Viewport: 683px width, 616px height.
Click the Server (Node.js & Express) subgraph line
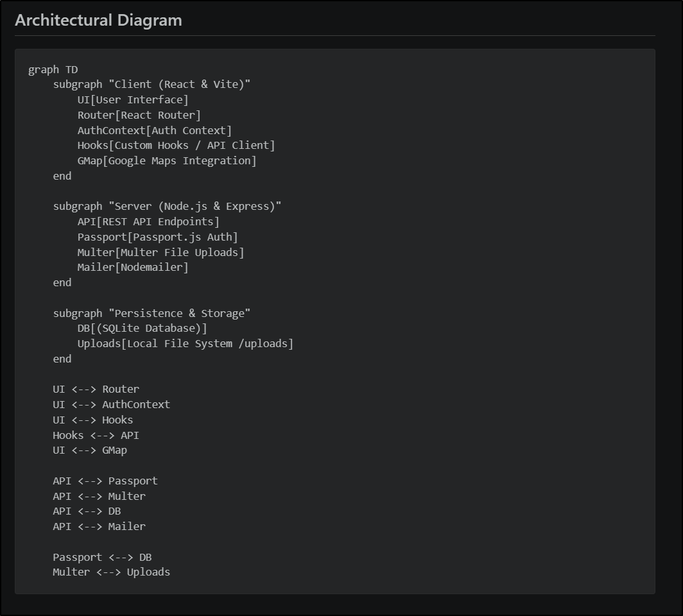[167, 206]
